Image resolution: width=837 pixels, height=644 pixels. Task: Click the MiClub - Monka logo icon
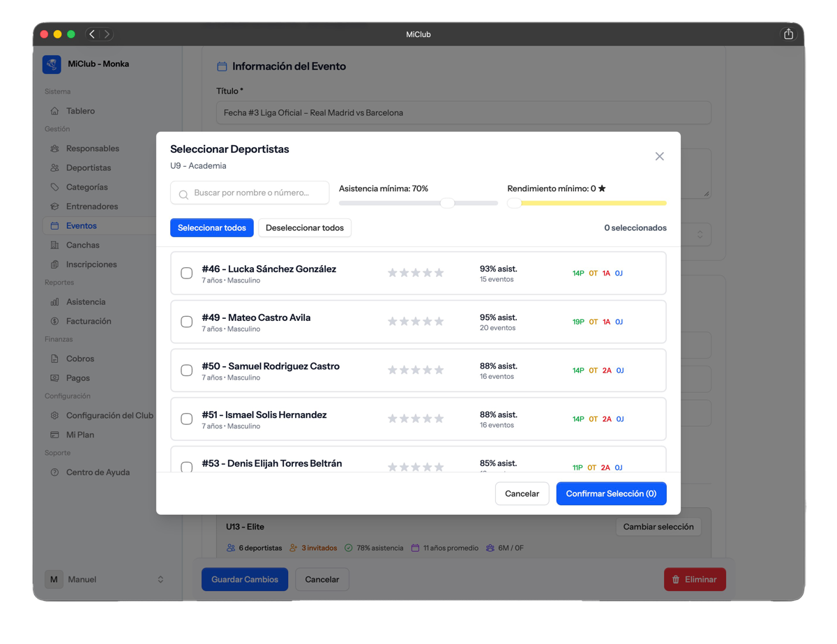52,64
